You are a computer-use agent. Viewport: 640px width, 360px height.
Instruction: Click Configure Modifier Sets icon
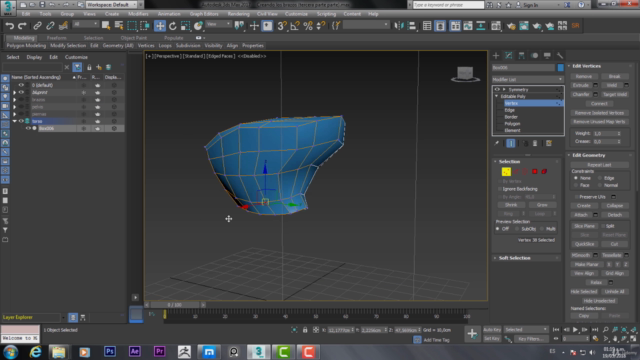click(549, 143)
